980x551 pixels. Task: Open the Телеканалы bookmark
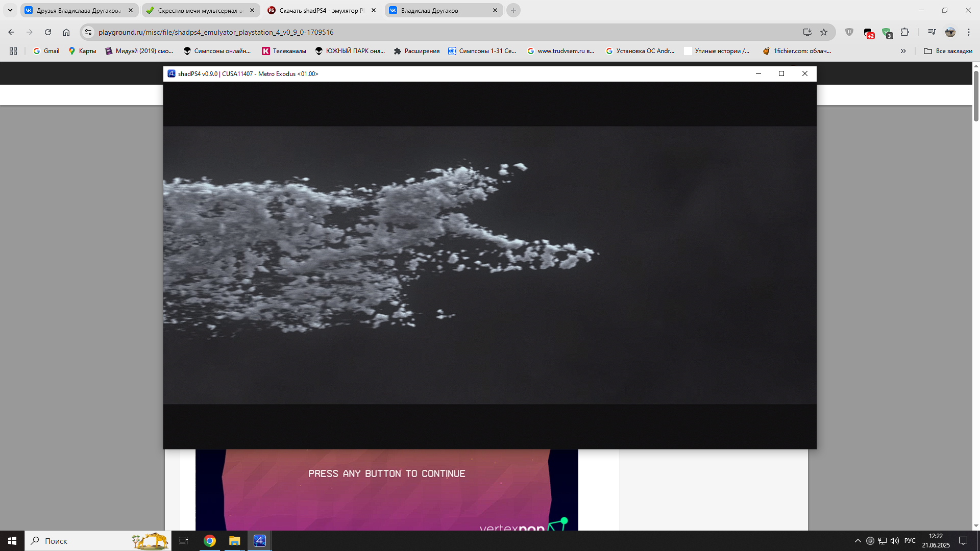tap(284, 51)
